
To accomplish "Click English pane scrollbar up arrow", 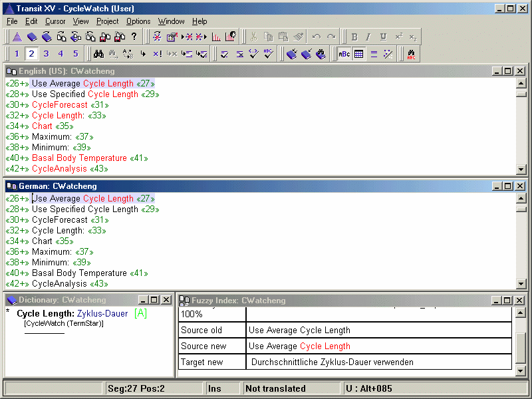I will coord(521,82).
